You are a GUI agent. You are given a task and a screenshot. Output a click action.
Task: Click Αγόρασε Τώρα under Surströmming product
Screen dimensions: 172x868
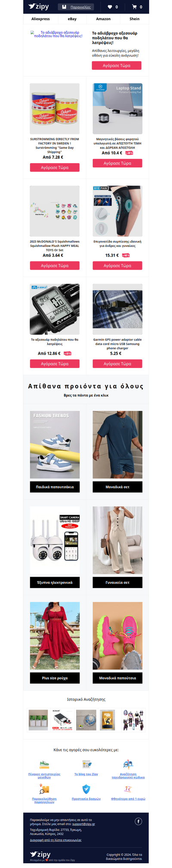[x=55, y=168]
